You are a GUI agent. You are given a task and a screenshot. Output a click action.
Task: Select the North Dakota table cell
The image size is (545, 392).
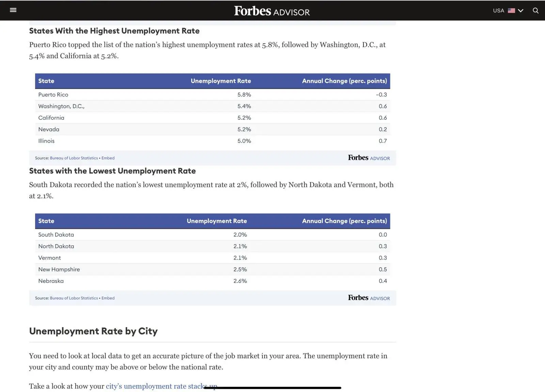56,246
